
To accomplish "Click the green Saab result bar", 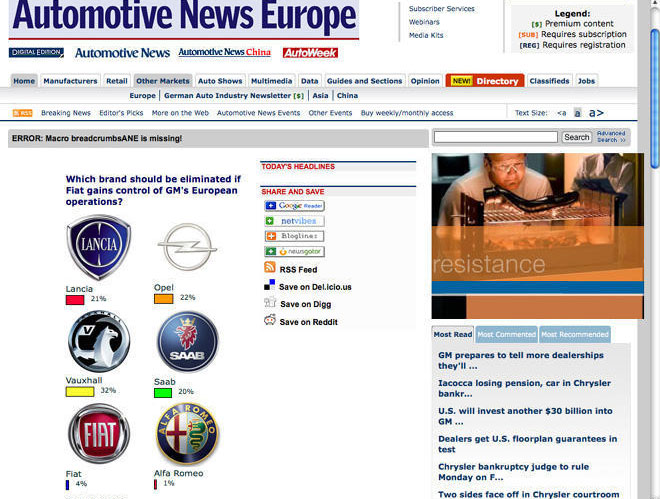I will pos(163,393).
